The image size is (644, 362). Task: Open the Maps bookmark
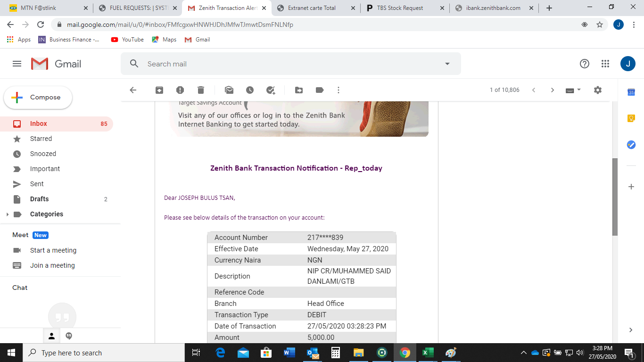164,40
